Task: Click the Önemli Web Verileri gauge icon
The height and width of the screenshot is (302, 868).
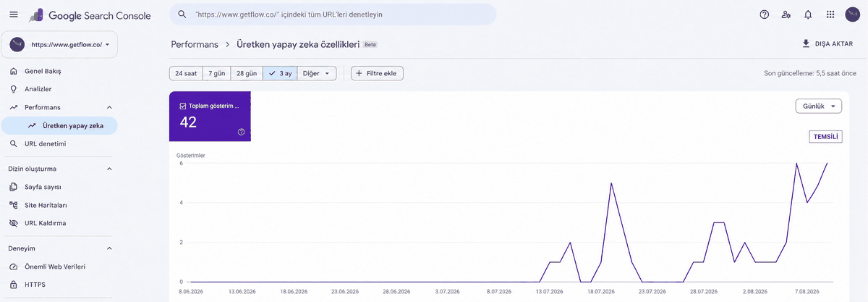Action: 14,267
